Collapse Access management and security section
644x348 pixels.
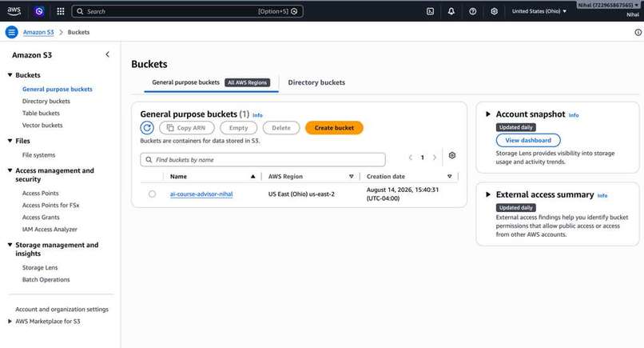coord(10,170)
